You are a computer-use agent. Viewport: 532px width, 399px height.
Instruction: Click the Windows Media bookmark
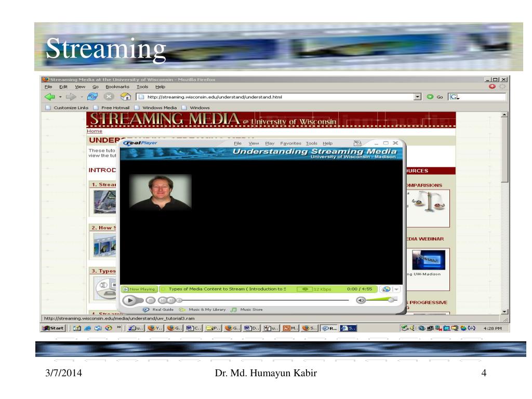pyautogui.click(x=156, y=108)
